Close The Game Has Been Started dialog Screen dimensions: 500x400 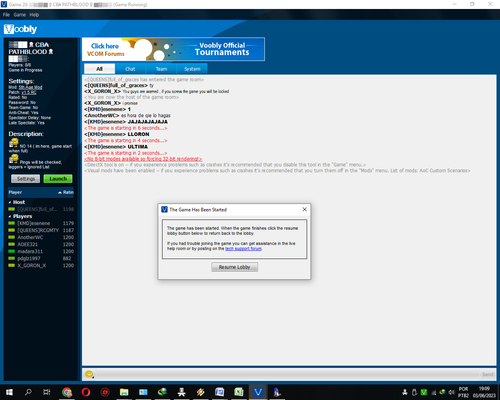[304, 209]
